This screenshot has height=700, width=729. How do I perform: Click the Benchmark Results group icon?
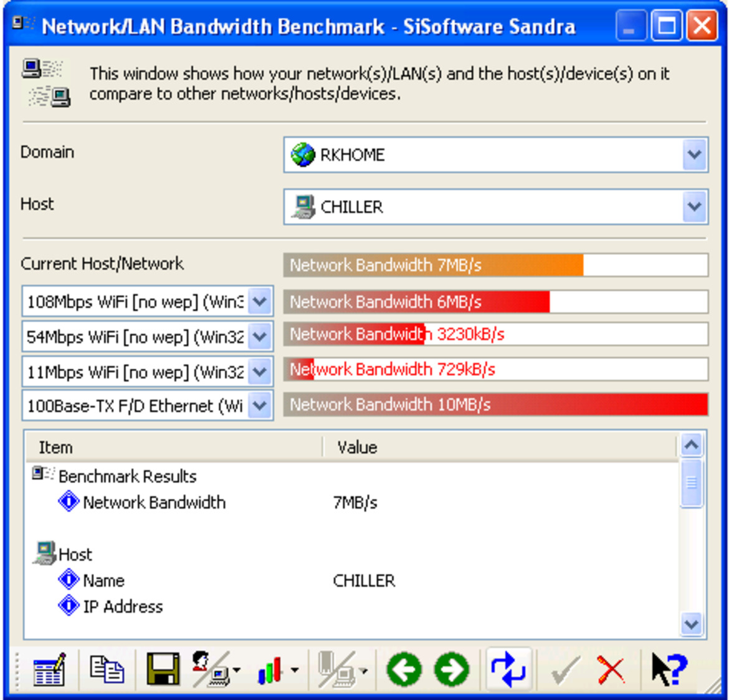point(43,474)
